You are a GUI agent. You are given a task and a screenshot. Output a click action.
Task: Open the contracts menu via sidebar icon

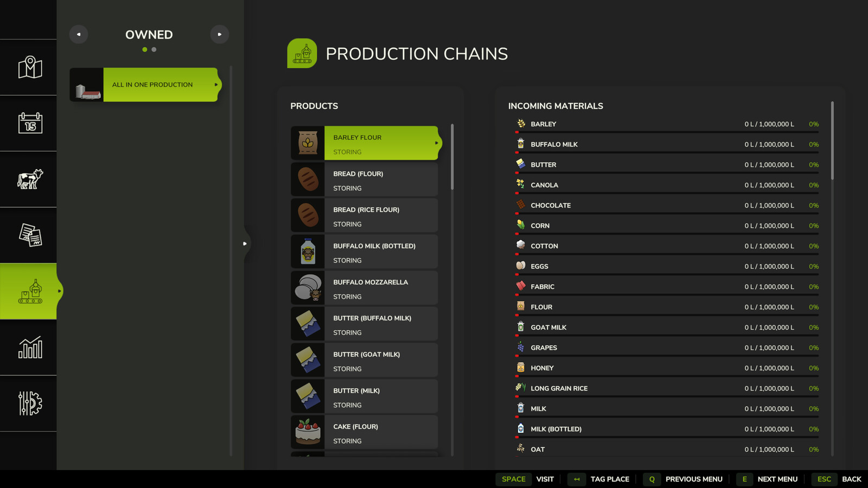click(28, 235)
